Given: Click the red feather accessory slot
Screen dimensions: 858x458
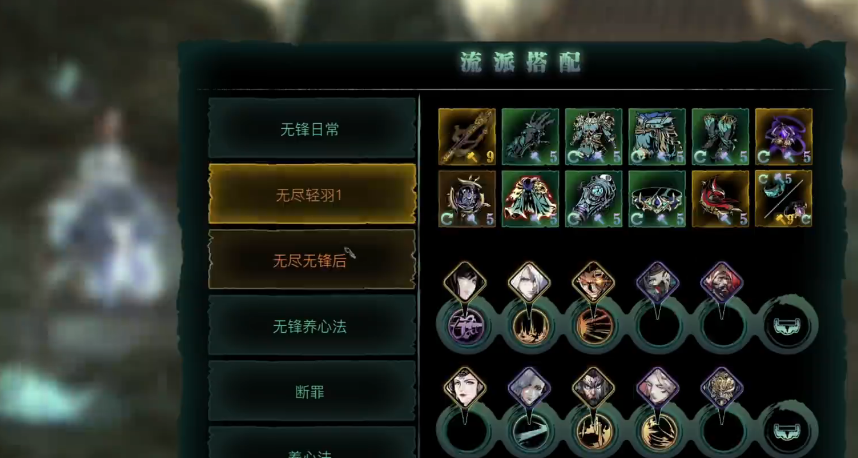Looking at the screenshot, I should pos(720,199).
